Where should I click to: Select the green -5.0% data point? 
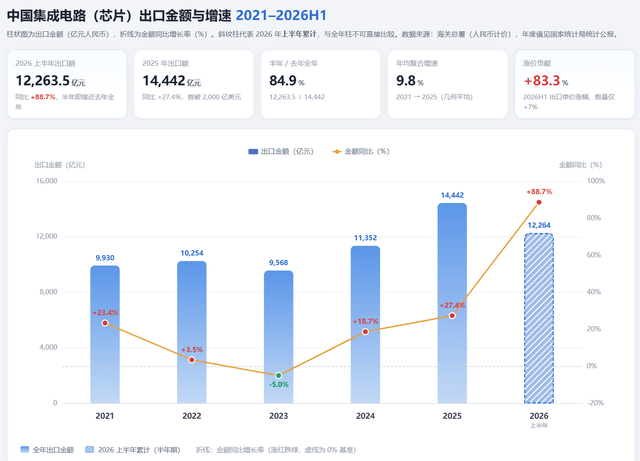tap(278, 375)
